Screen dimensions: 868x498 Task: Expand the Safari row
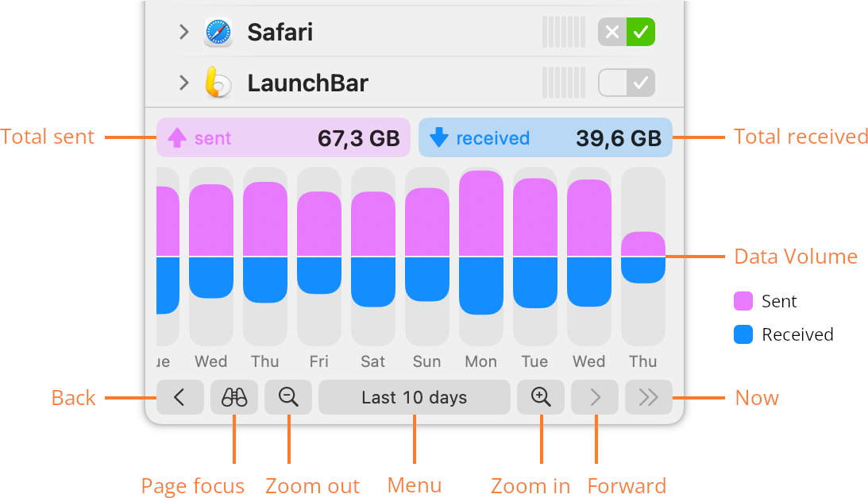(183, 32)
